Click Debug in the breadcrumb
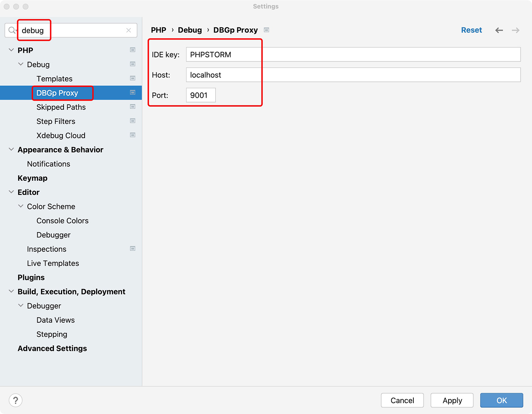Image resolution: width=532 pixels, height=414 pixels. click(x=190, y=30)
